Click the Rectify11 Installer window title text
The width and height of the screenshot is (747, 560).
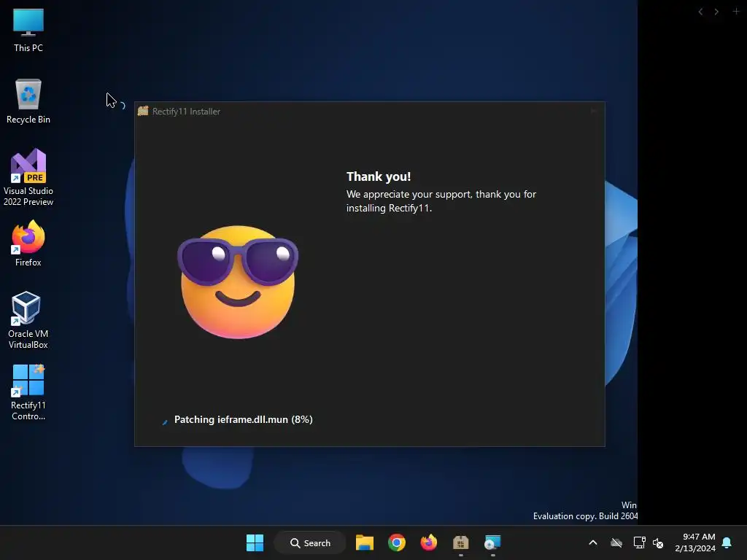coord(186,112)
